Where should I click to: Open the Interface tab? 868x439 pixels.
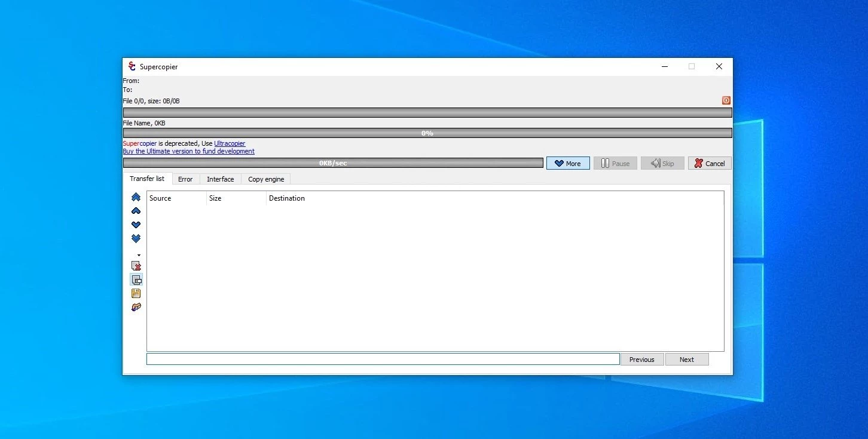tap(220, 179)
